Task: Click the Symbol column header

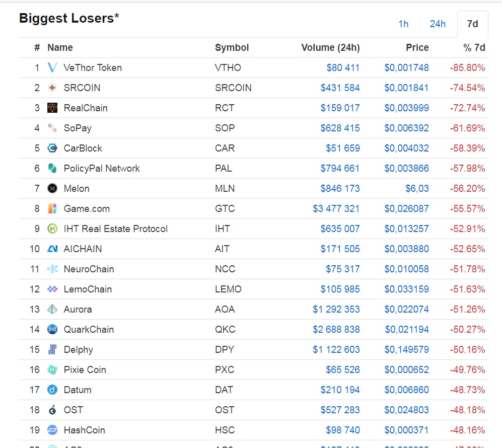Action: (x=232, y=47)
